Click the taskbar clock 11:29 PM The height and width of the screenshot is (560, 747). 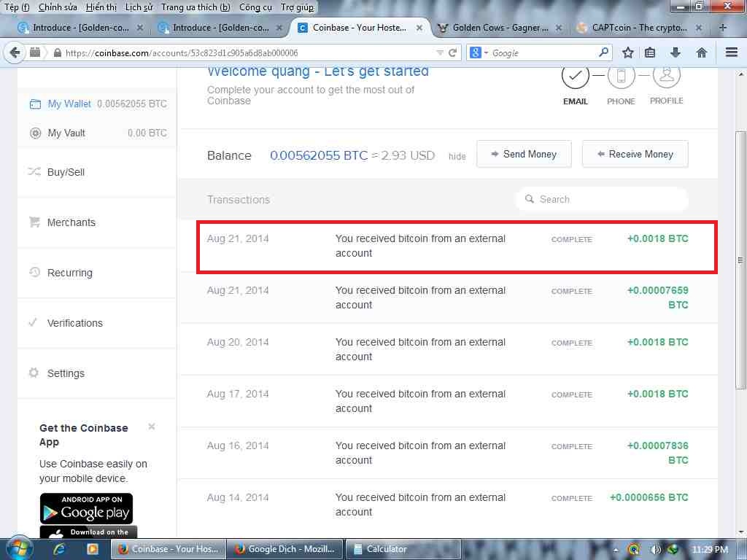click(710, 550)
